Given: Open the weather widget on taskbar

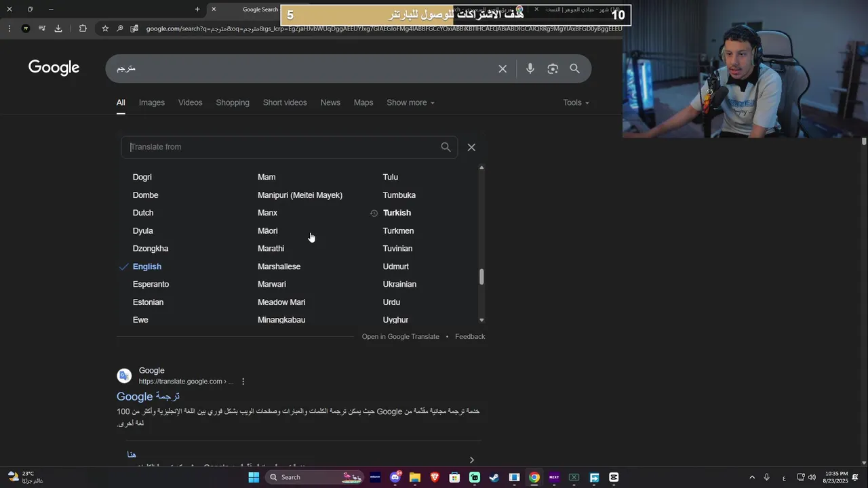Looking at the screenshot, I should [x=26, y=477].
